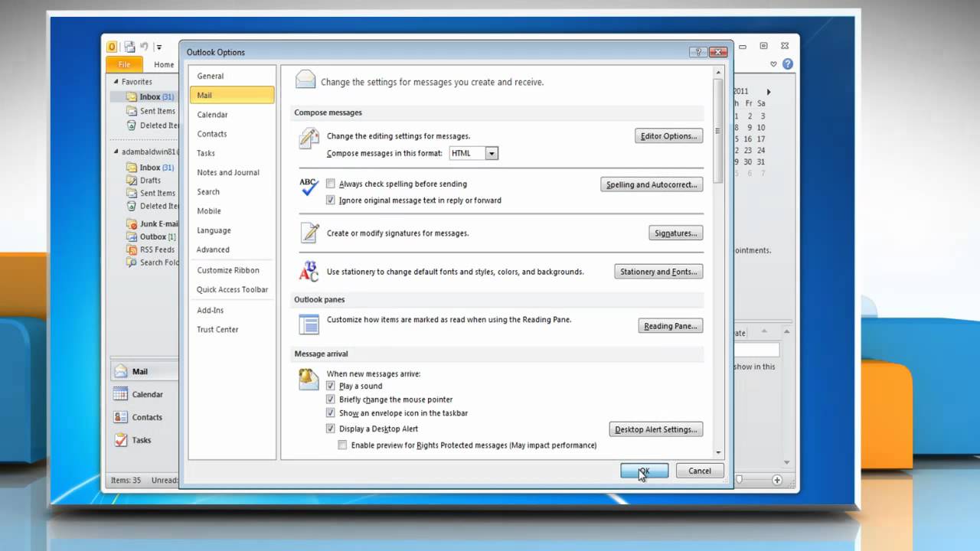Screen dimensions: 980x551
Task: Click Desktop Alert Settings button
Action: coord(656,429)
